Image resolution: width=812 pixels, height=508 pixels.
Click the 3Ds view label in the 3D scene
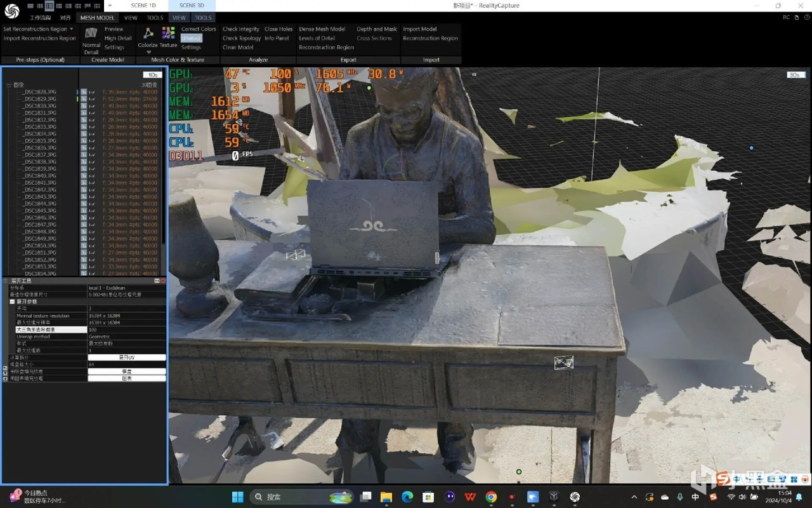click(x=794, y=75)
